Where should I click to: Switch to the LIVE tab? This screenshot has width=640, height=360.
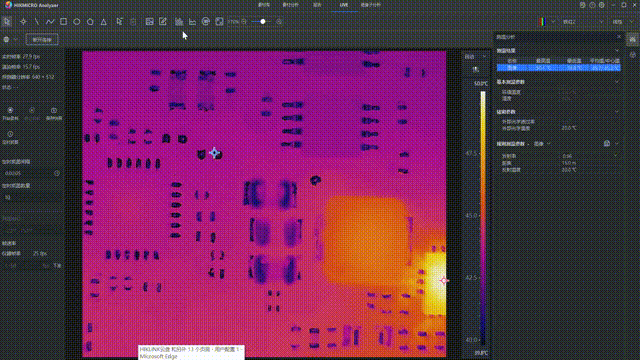click(x=344, y=5)
